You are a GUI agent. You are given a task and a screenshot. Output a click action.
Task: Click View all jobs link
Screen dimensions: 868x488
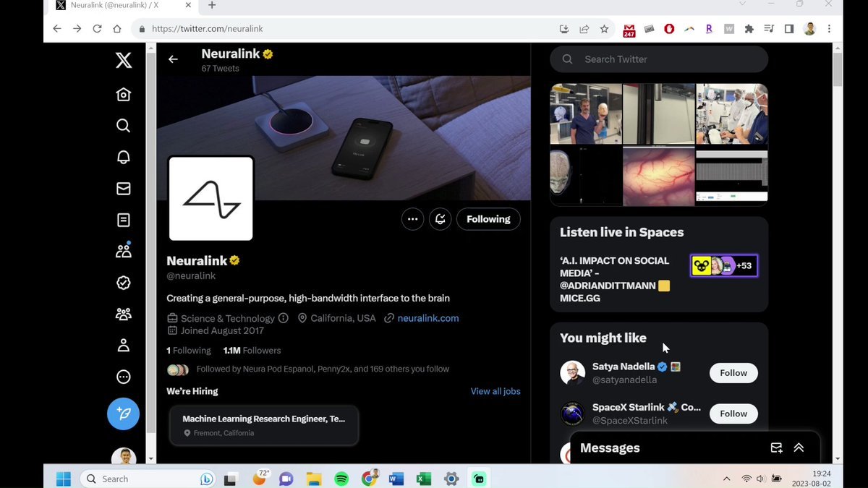coord(495,391)
